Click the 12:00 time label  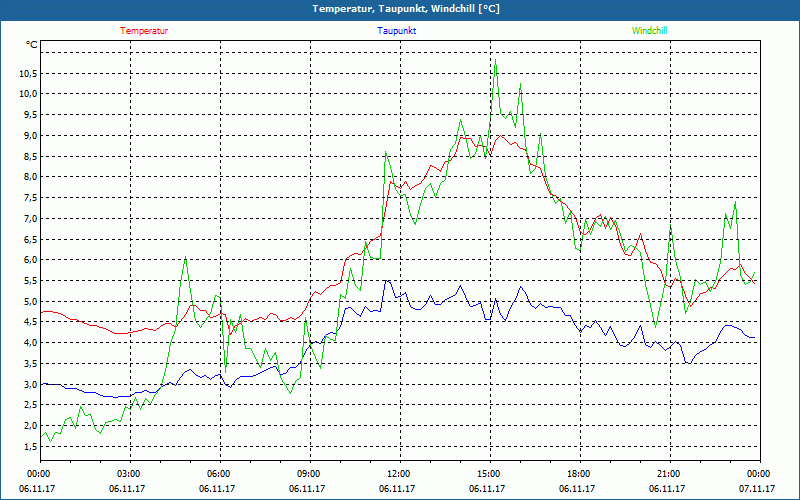[x=400, y=474]
